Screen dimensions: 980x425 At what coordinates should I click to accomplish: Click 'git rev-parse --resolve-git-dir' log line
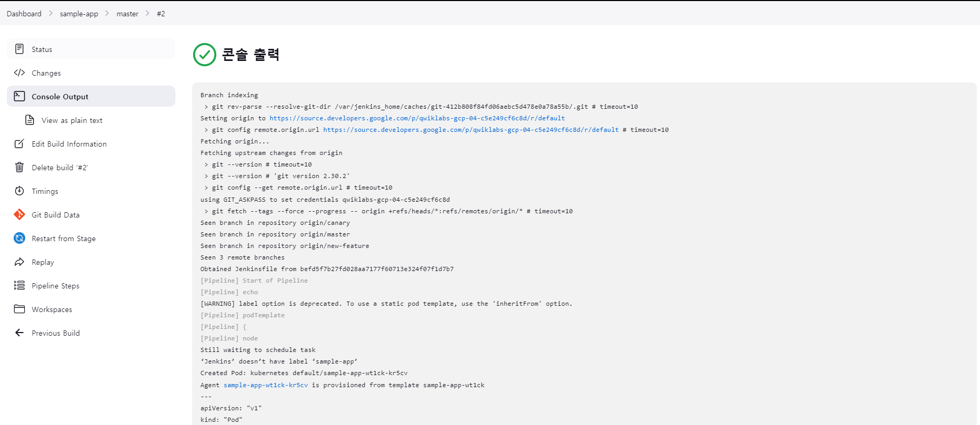pos(421,107)
